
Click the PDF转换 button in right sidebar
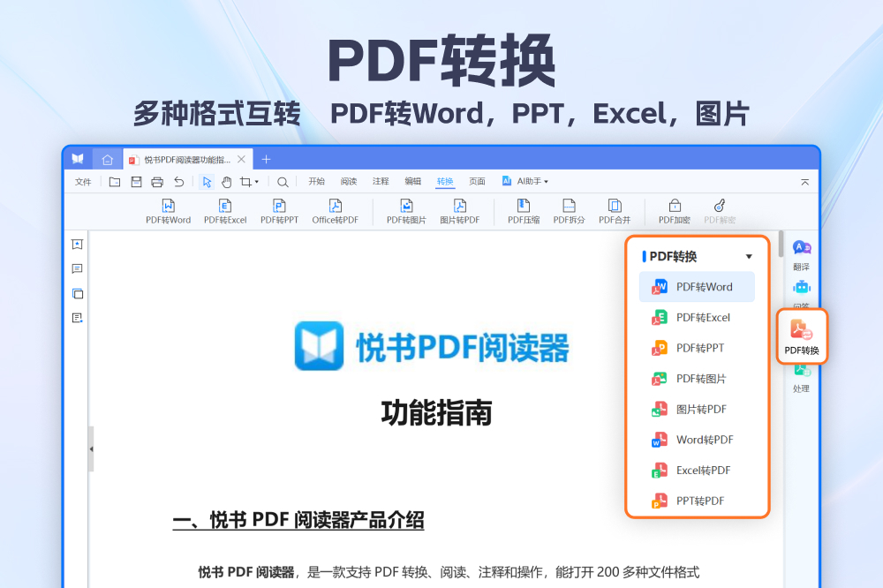click(802, 336)
